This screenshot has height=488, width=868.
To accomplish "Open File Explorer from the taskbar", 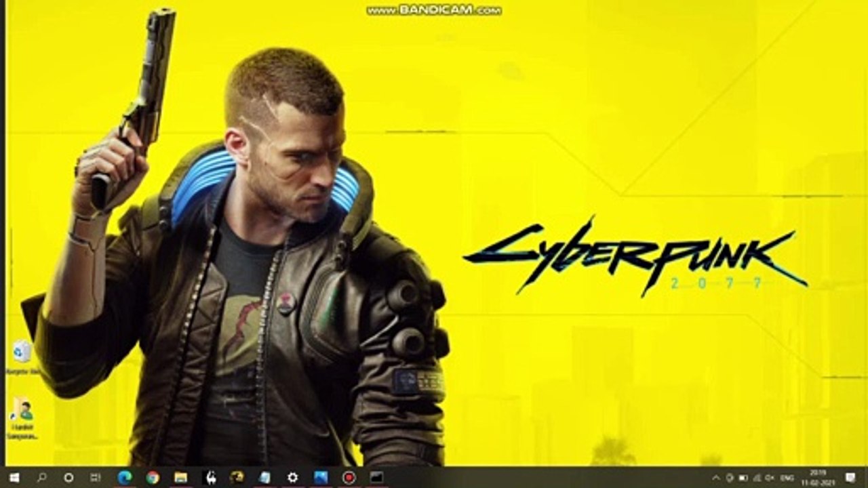I will [180, 477].
